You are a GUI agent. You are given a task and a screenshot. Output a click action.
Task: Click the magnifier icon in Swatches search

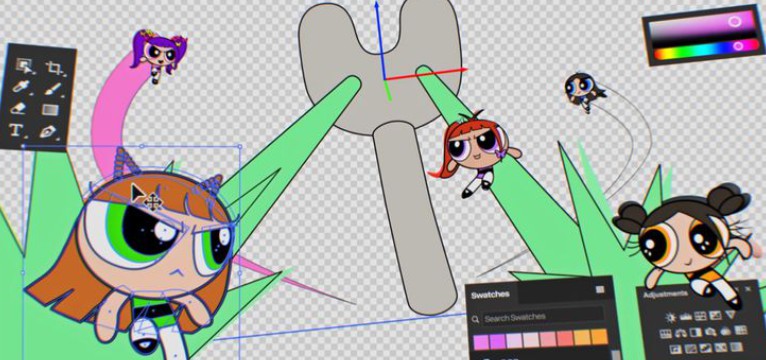coord(475,320)
